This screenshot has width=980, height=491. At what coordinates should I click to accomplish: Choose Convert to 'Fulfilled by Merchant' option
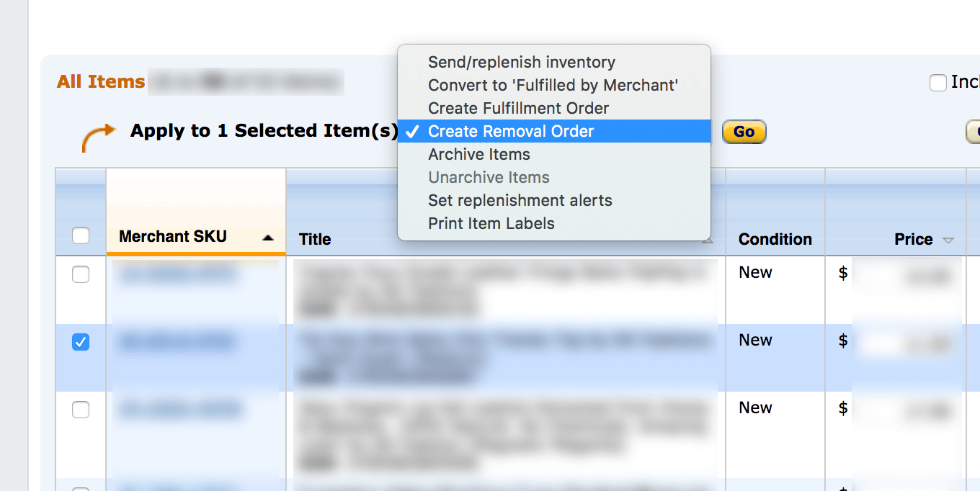click(554, 85)
